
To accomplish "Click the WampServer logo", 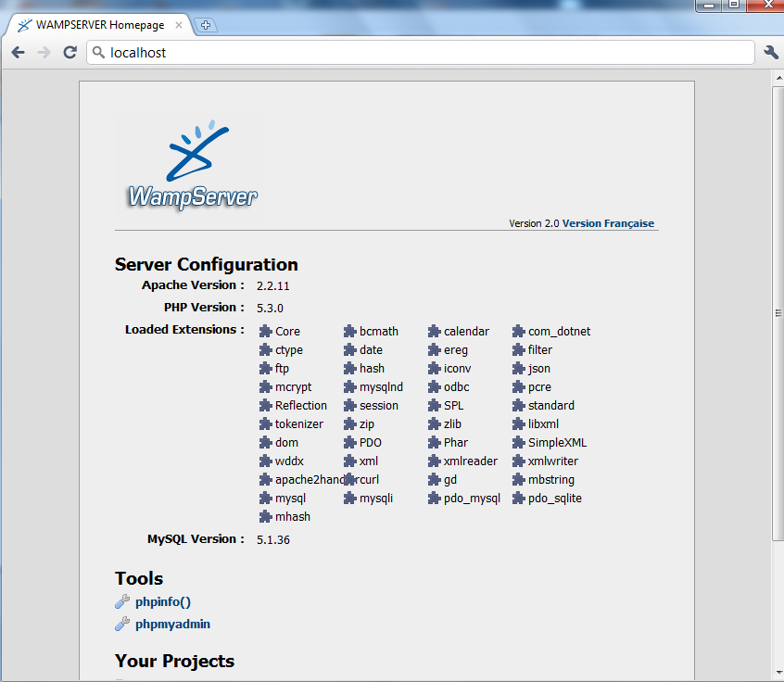I will (x=191, y=166).
